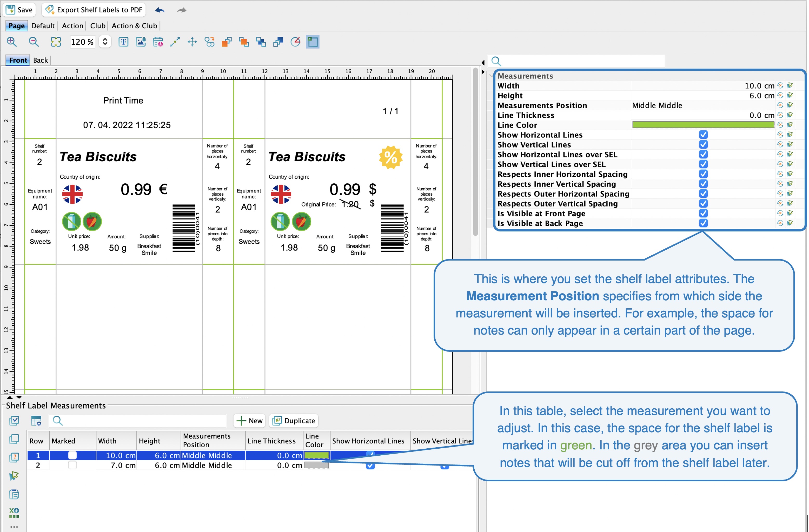Click the diagonal resize arrows icon
809x532 pixels.
coord(175,42)
